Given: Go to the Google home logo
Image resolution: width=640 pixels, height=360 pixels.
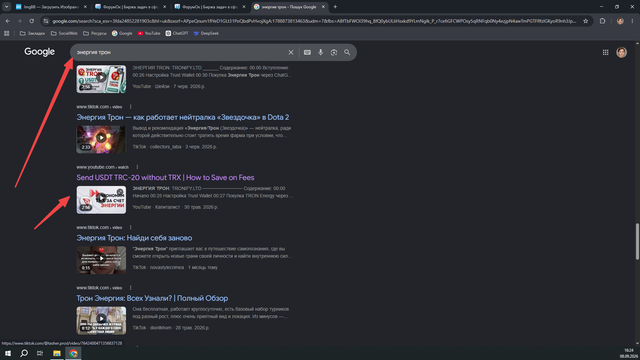Looking at the screenshot, I should (40, 52).
